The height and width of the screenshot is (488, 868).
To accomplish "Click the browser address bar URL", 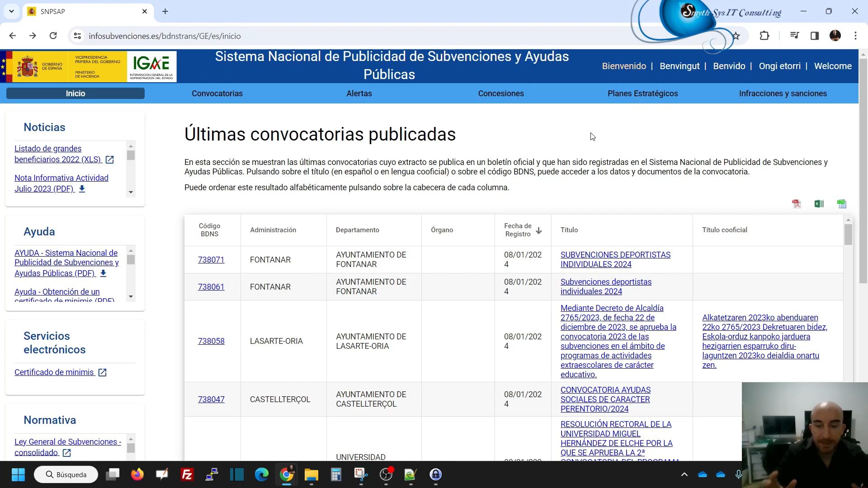I will (x=165, y=36).
